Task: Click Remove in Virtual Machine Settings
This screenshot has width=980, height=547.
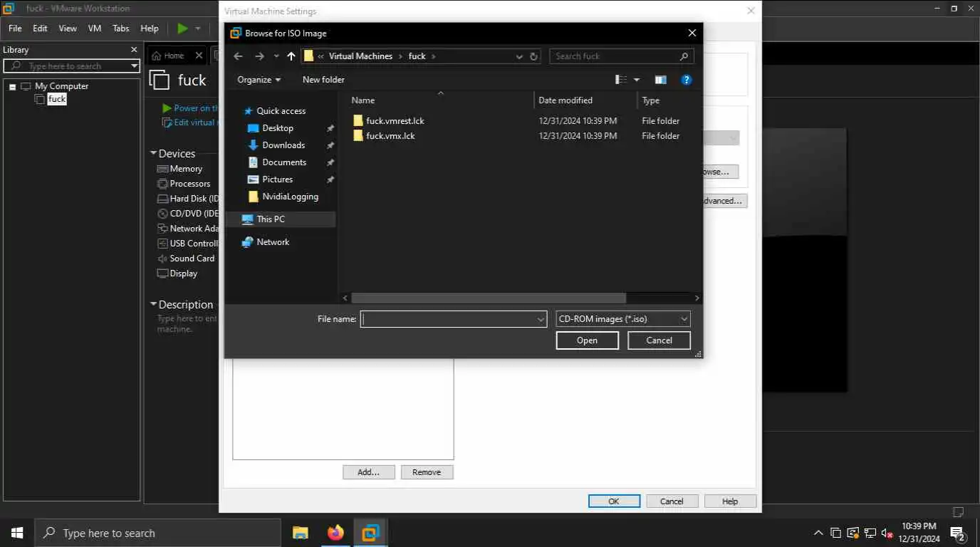Action: (x=427, y=472)
